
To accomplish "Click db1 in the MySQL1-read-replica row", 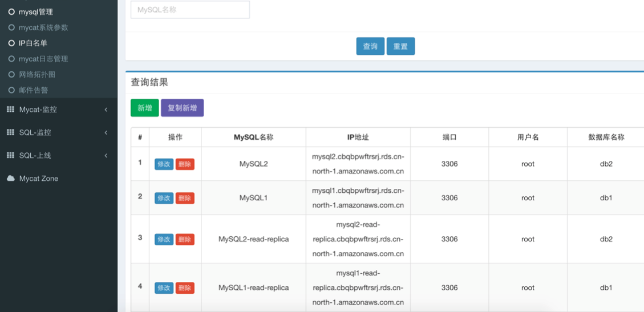I will pos(606,288).
